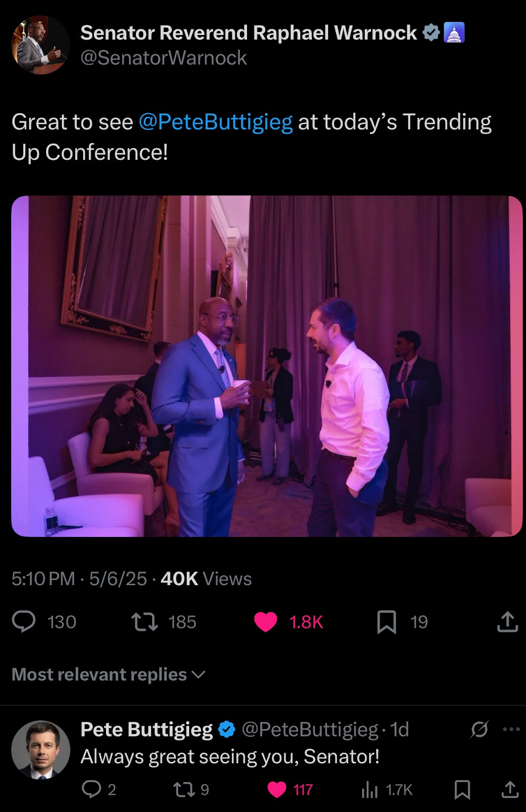View the attached conference photo

(267, 366)
